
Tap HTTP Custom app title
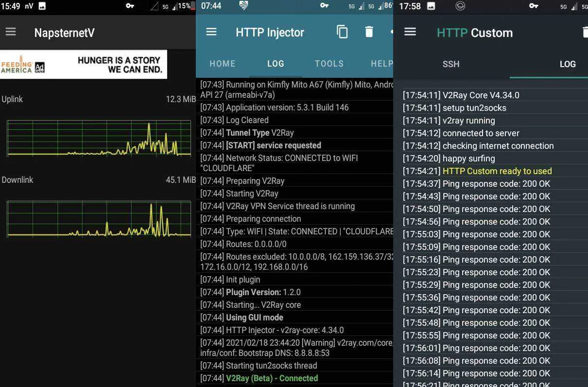coord(475,33)
